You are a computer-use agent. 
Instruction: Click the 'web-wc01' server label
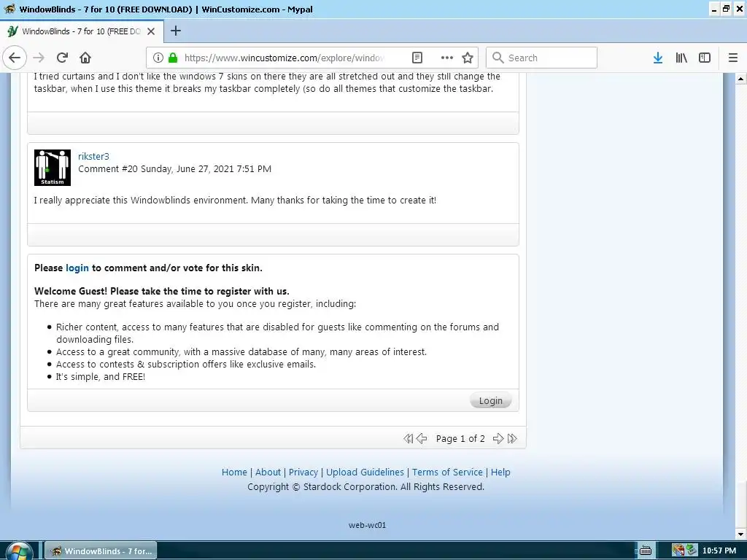click(368, 525)
